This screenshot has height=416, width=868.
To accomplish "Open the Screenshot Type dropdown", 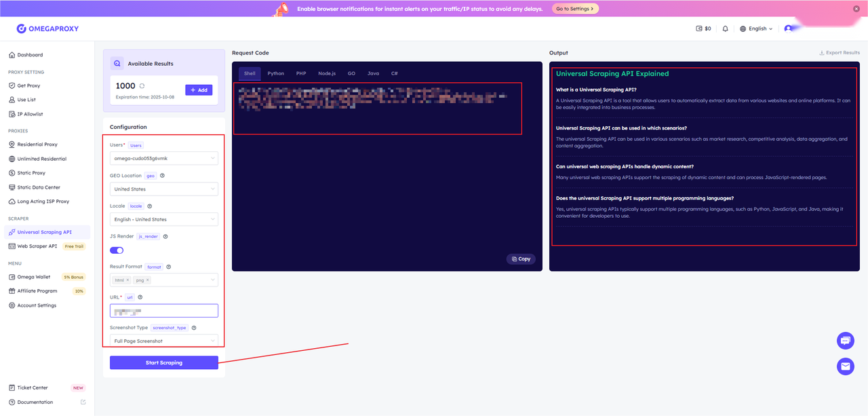I will click(x=163, y=341).
